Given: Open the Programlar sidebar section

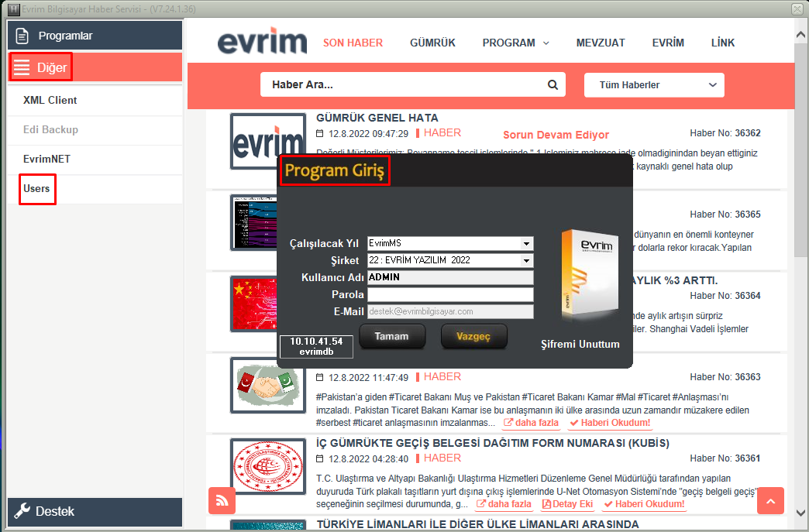Looking at the screenshot, I should coord(95,36).
